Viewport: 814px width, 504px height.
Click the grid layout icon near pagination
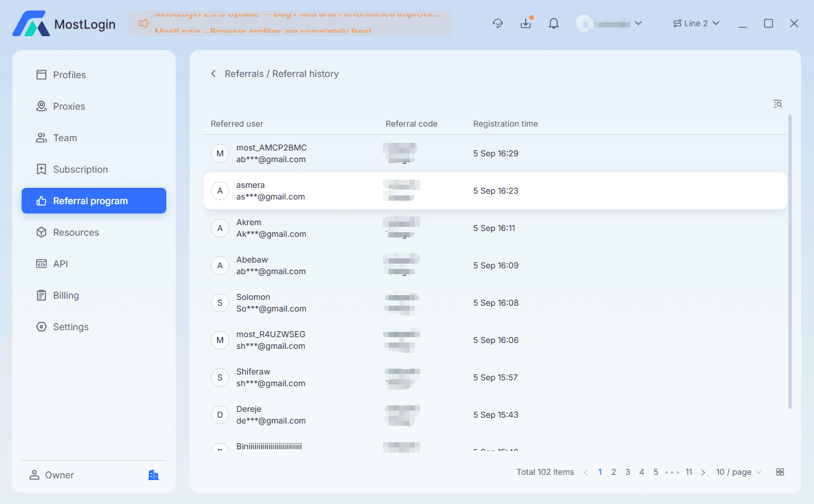[x=780, y=472]
